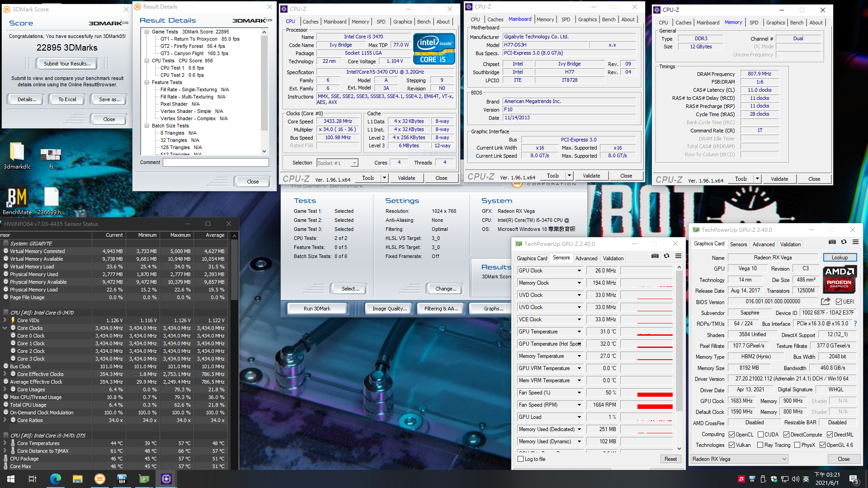
Task: Open hamburger menu in Graphics Card GPU-Z window
Action: (x=855, y=242)
